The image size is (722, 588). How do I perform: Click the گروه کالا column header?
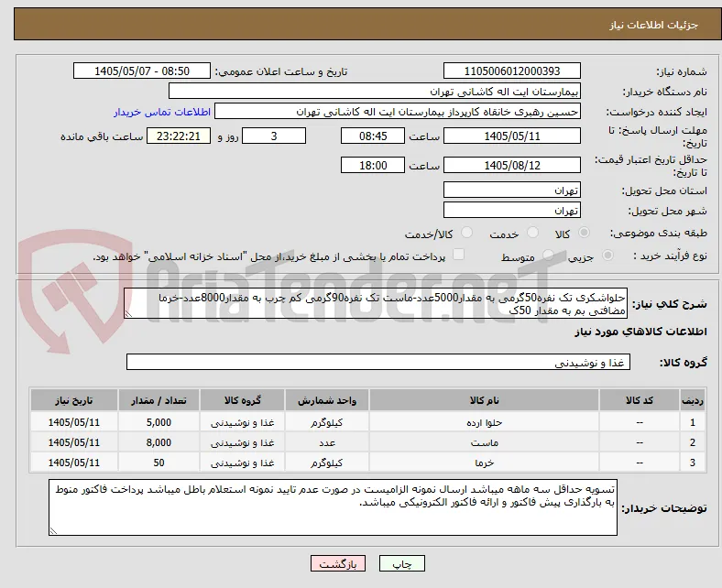(x=242, y=400)
